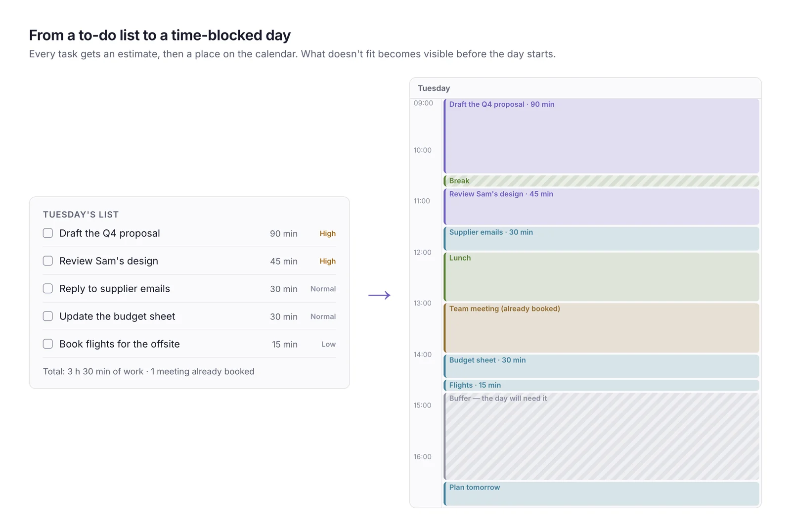The height and width of the screenshot is (532, 791).
Task: Click the 16:00 time label
Action: [422, 456]
